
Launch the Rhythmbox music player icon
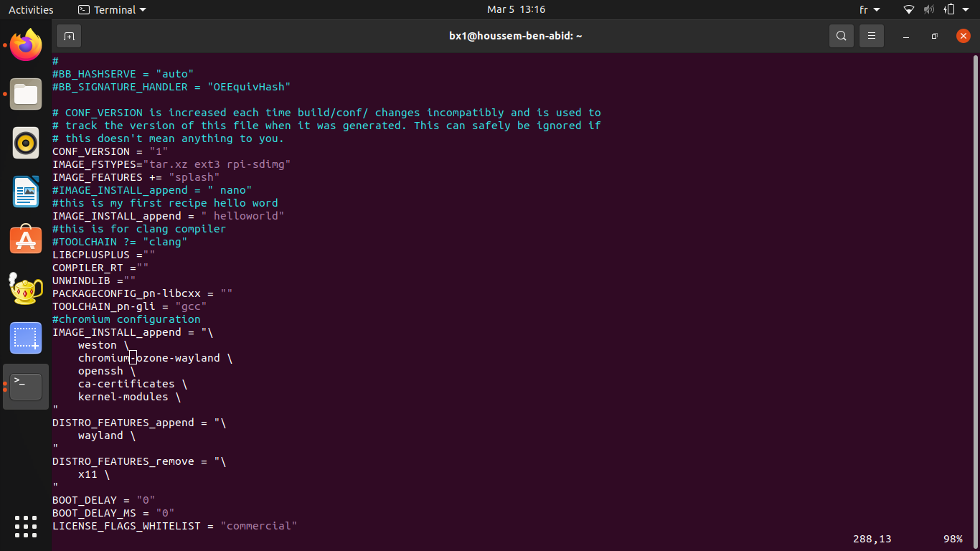pos(25,143)
